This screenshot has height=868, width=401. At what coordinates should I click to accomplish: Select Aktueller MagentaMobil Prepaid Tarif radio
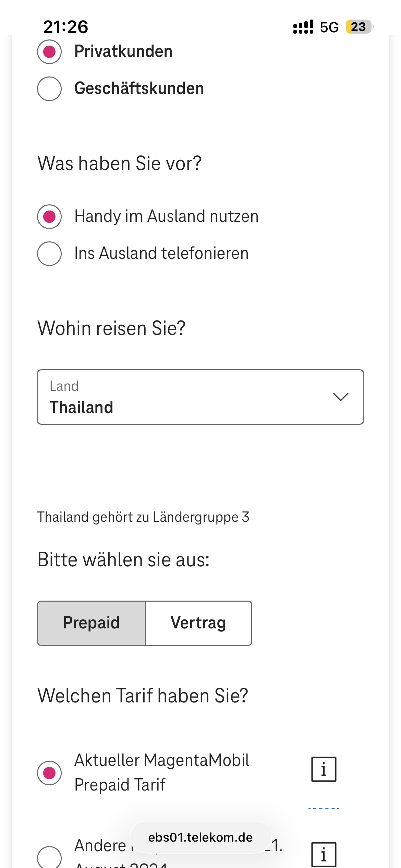point(49,773)
